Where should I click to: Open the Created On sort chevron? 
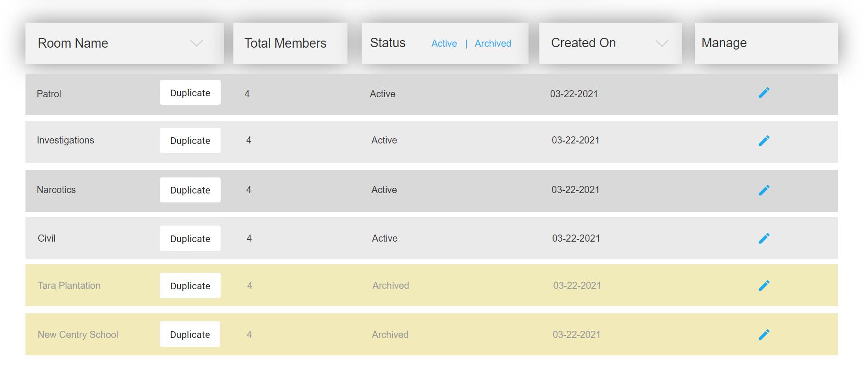pos(661,43)
